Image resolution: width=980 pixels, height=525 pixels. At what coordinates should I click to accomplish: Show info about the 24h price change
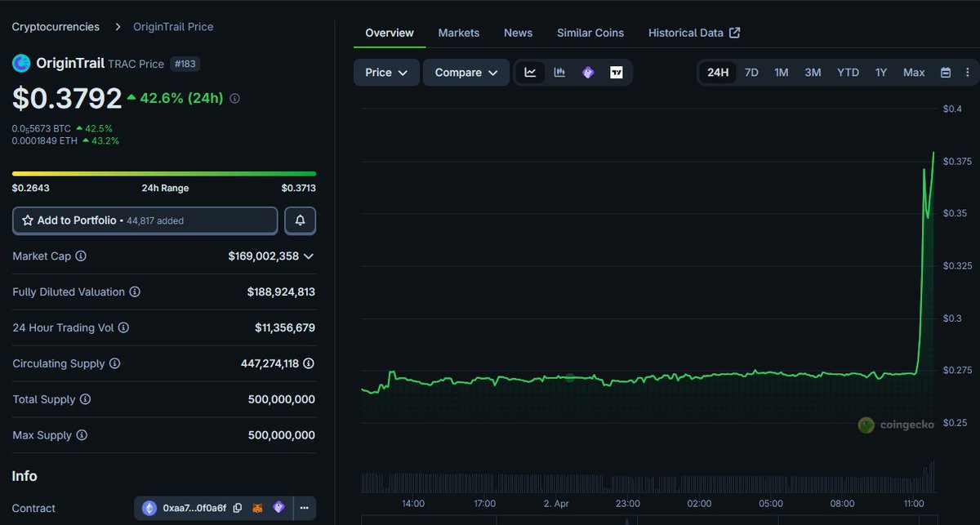pos(235,99)
